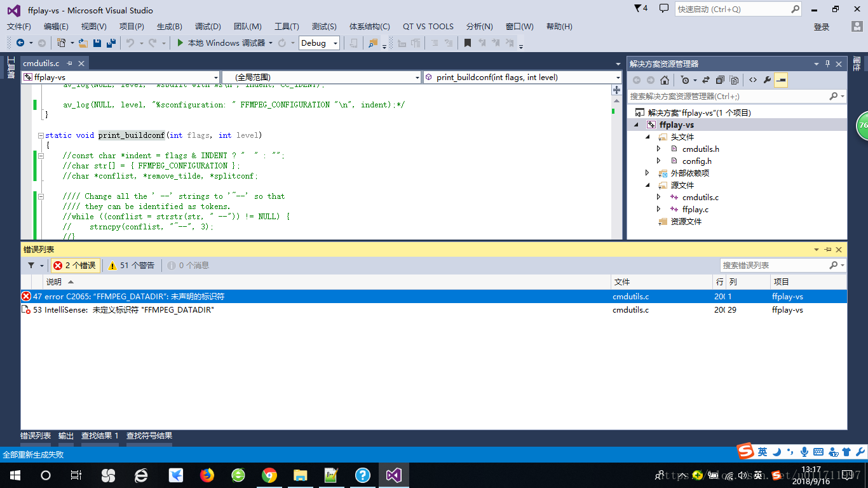Click the Home icon in Solution Explorer
Viewport: 868px width, 488px height.
pyautogui.click(x=665, y=80)
